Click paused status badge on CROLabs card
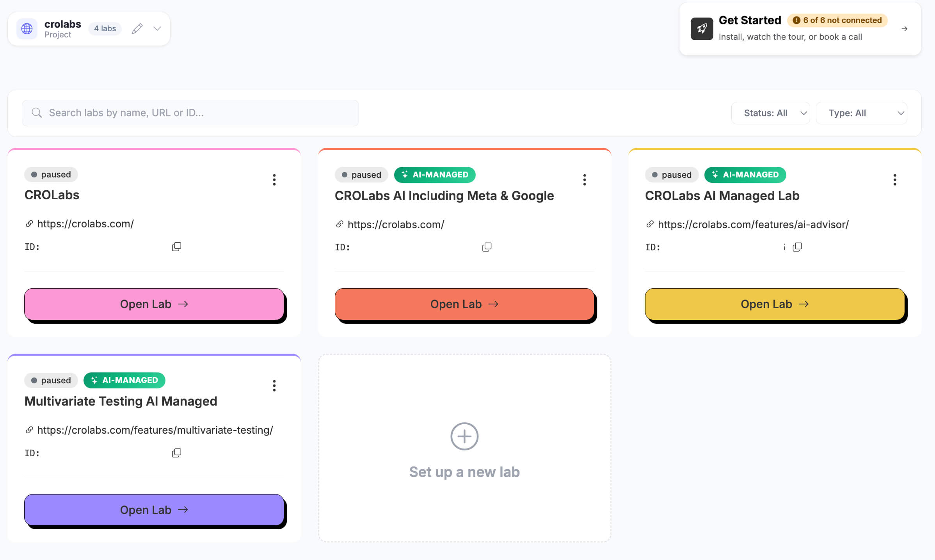935x560 pixels. coord(51,174)
